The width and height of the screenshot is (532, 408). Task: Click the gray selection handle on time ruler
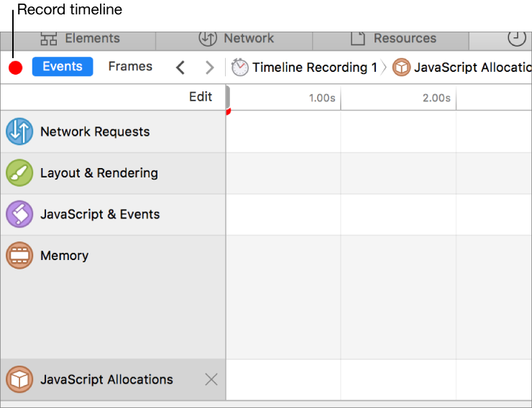point(228,97)
